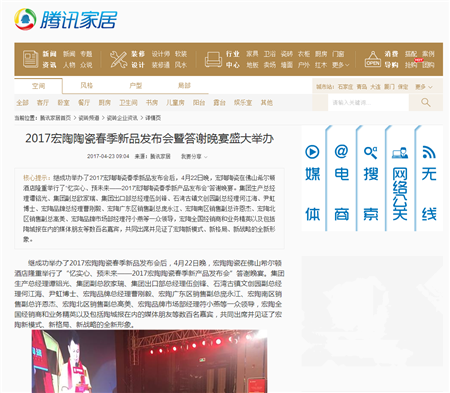
Task: Open the 电商 @ icon panel
Action: [342, 178]
